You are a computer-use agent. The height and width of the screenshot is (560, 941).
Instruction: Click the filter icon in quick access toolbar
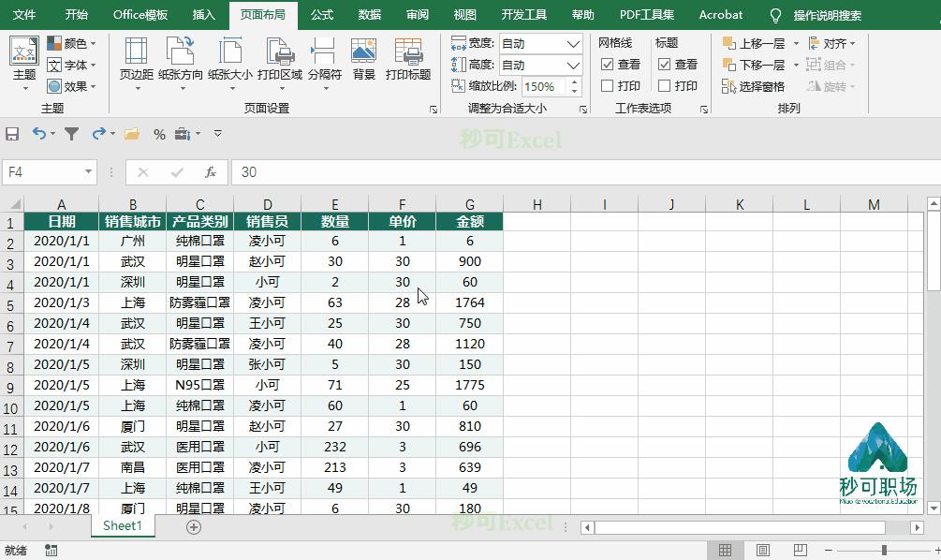[x=71, y=134]
